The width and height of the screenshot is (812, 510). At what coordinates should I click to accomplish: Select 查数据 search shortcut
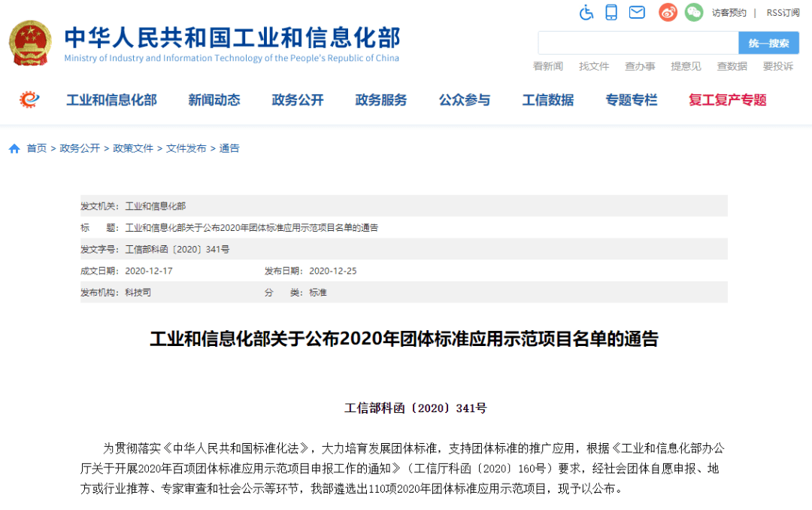(732, 66)
